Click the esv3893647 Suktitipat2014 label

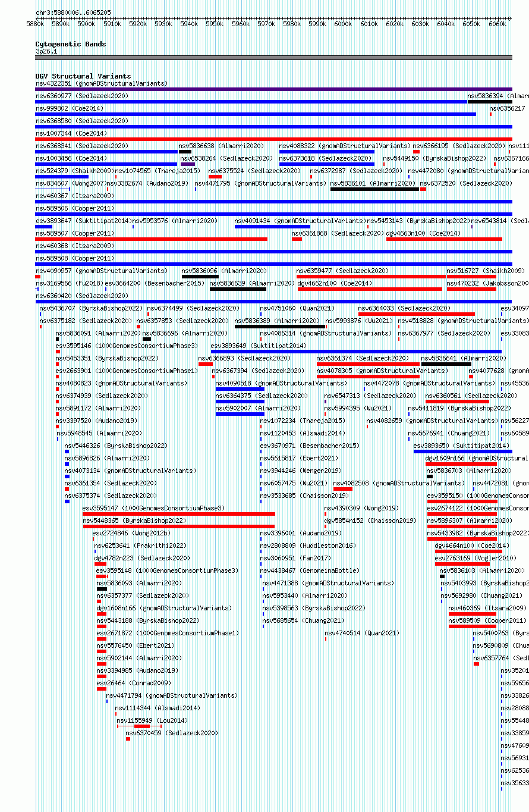[x=83, y=221]
